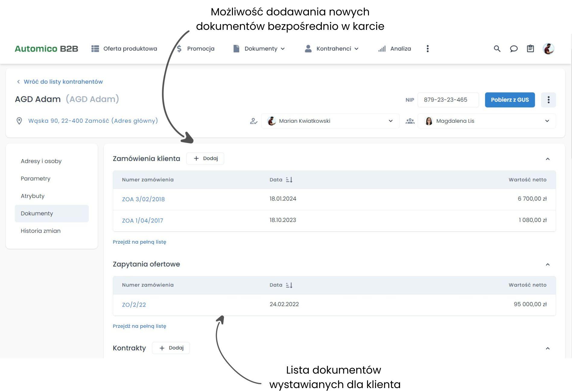The height and width of the screenshot is (392, 572).
Task: Click the Pobierz z GUS button
Action: pos(510,100)
